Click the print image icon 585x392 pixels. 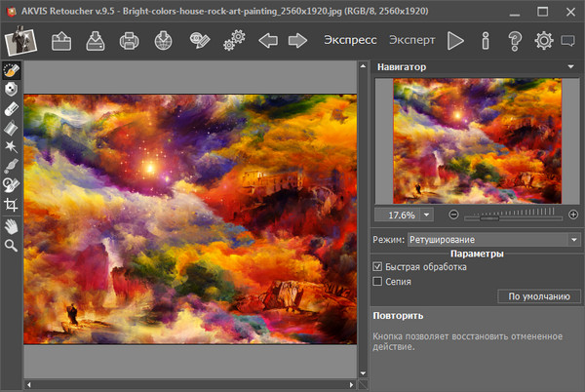pyautogui.click(x=130, y=41)
